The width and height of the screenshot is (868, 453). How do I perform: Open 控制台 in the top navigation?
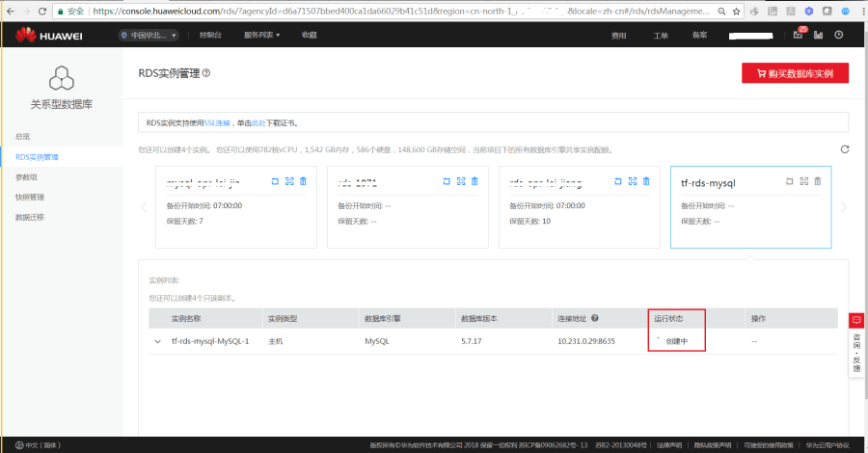click(x=210, y=35)
